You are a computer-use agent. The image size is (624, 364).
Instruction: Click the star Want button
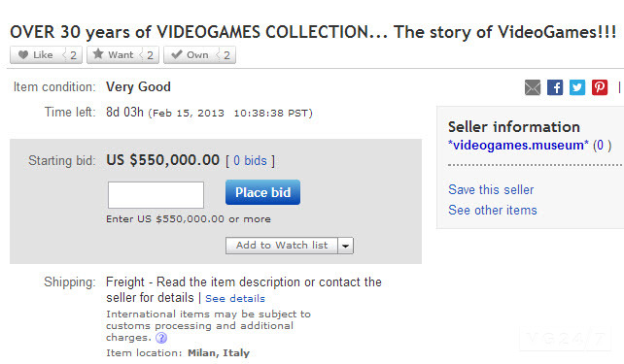point(114,54)
